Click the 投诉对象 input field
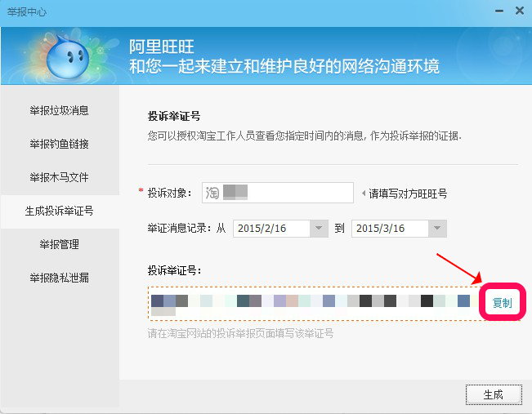 [278, 193]
